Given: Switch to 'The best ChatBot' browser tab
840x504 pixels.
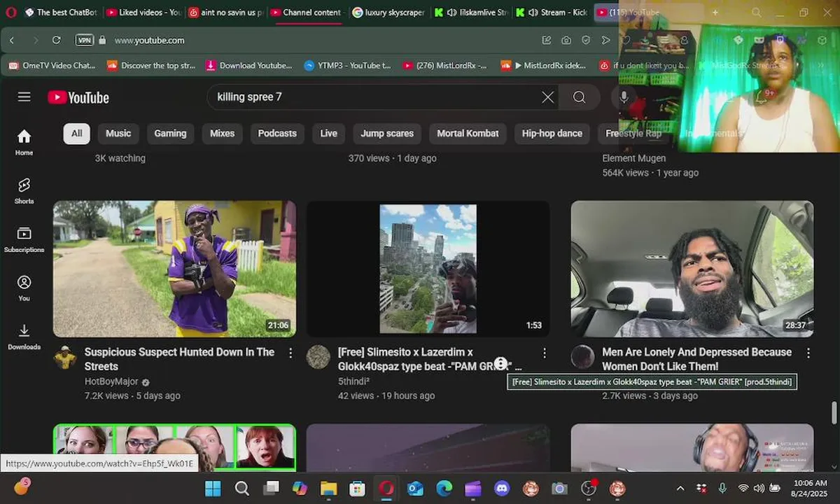Looking at the screenshot, I should coord(61,13).
